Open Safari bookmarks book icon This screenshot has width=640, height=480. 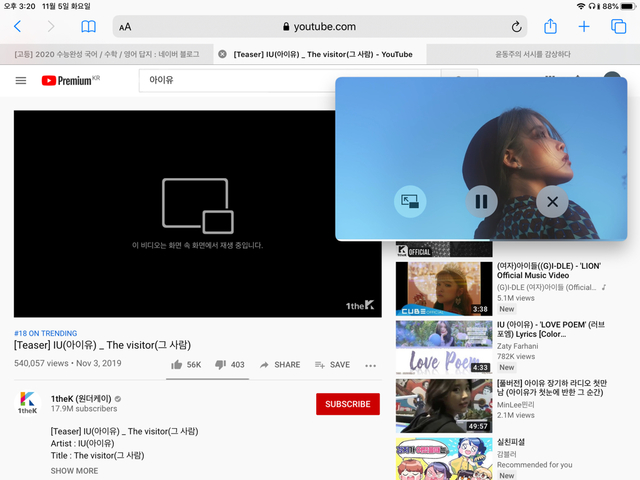click(x=89, y=27)
